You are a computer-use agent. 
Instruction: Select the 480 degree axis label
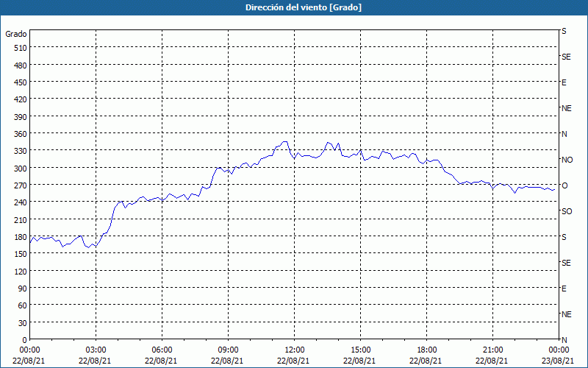pos(21,65)
